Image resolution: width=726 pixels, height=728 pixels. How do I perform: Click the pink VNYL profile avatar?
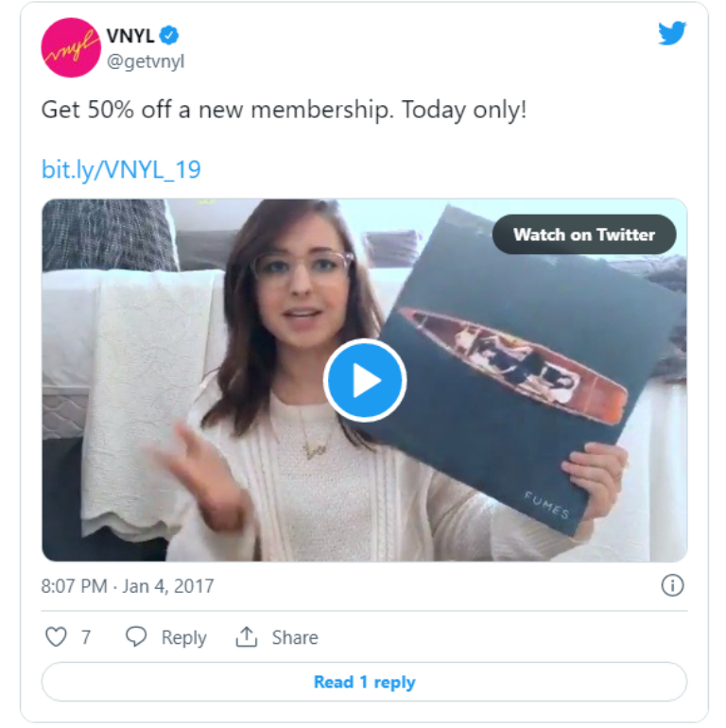(x=71, y=48)
